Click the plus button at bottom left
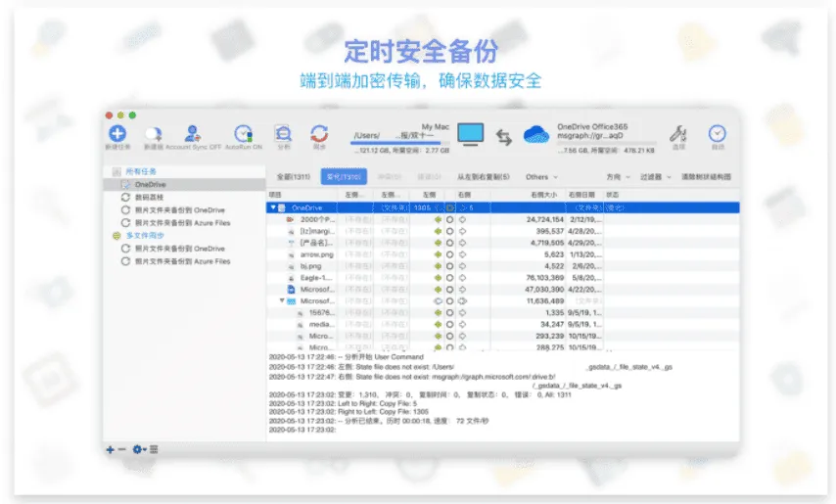This screenshot has height=504, width=836. pyautogui.click(x=111, y=449)
